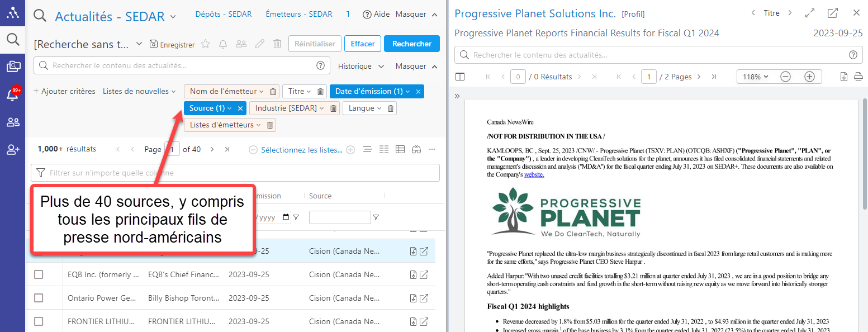Open the Historique dropdown
Viewport: 868px width, 332px height.
[x=361, y=66]
